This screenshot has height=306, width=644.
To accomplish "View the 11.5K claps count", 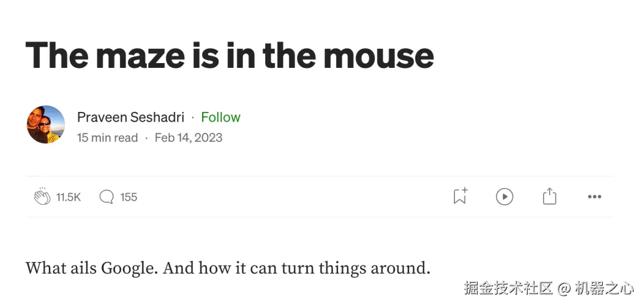I will pyautogui.click(x=69, y=197).
